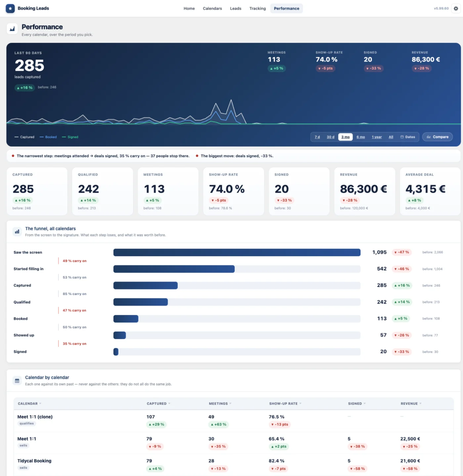463x476 pixels.
Task: Select the Performance tab in the navigation
Action: pos(286,9)
